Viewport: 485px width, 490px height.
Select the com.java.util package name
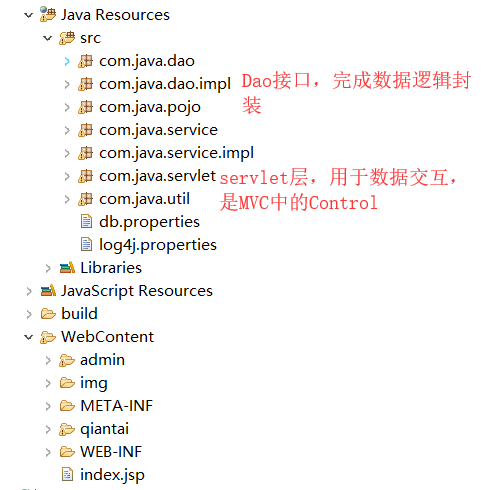[145, 199]
